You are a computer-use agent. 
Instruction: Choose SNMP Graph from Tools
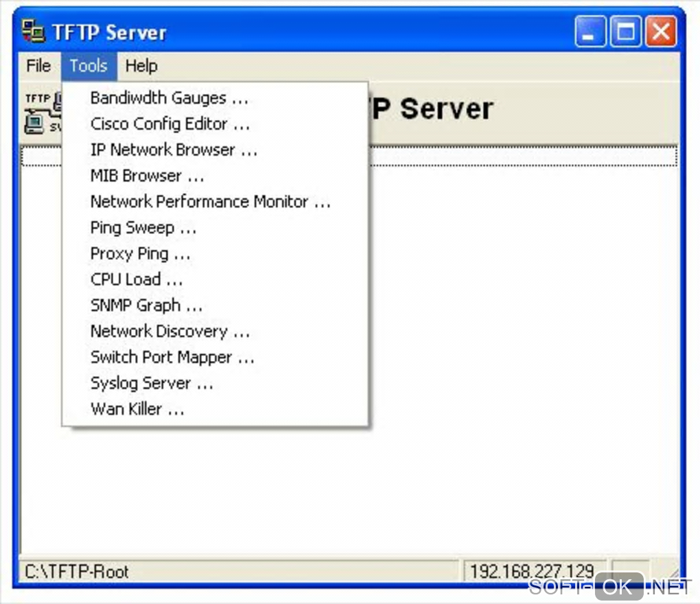click(x=215, y=305)
